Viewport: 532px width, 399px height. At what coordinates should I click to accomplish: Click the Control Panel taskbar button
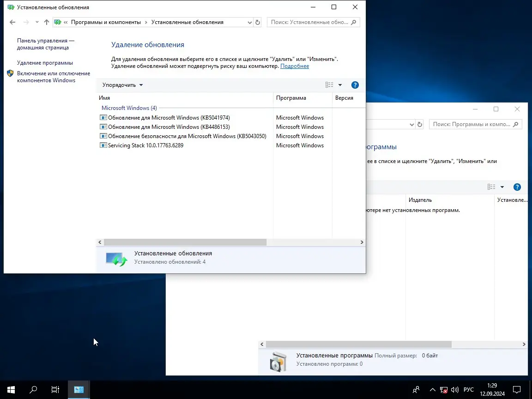(x=79, y=389)
